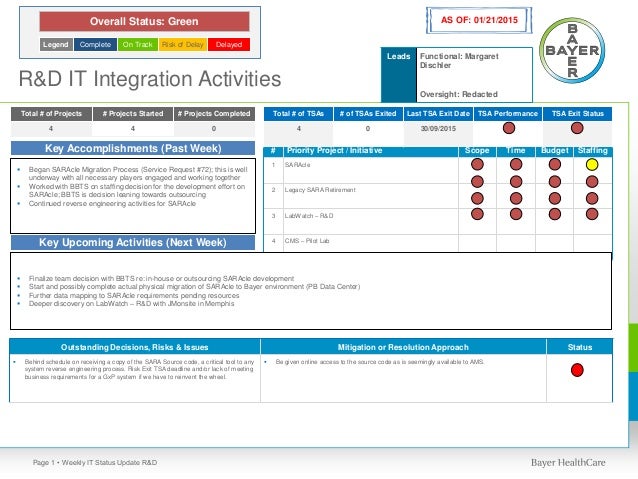
Task: Click the Continued reverse engineering activities bullet
Action: pyautogui.click(x=112, y=203)
